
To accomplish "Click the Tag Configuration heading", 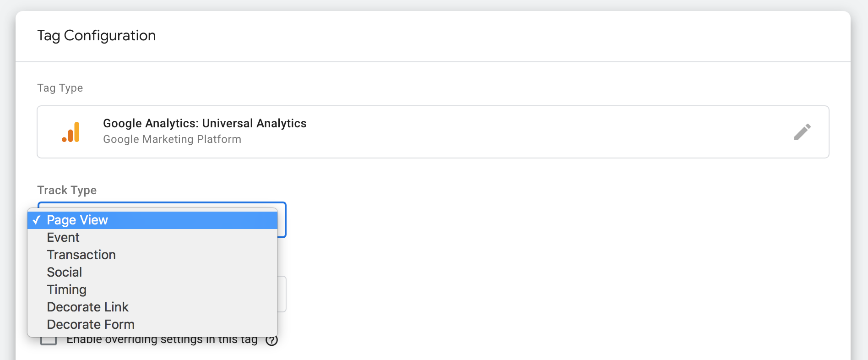I will [x=97, y=36].
